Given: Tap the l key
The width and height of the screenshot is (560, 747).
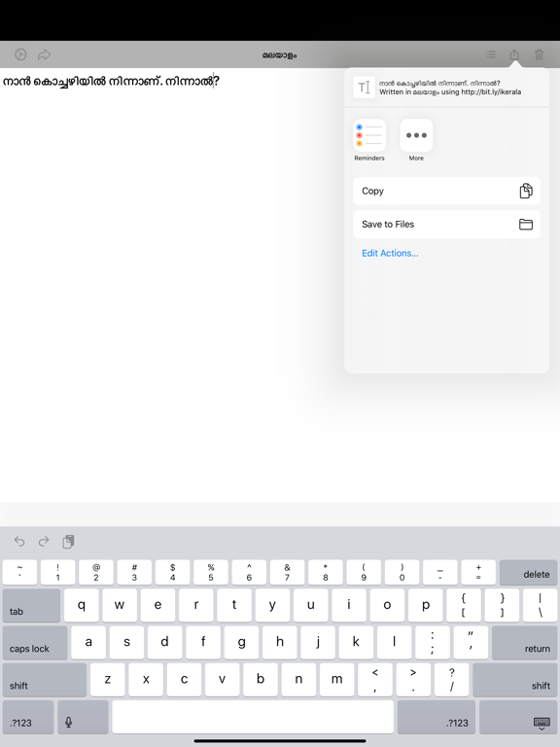Looking at the screenshot, I should tap(395, 643).
